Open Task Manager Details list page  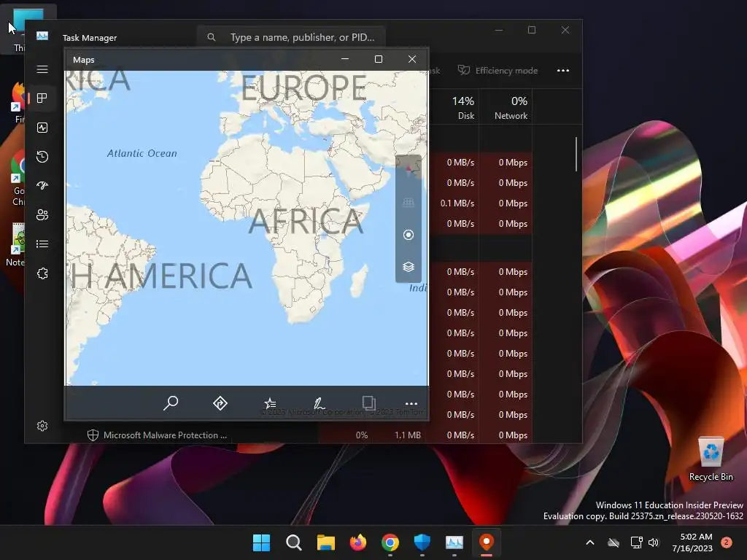[42, 244]
